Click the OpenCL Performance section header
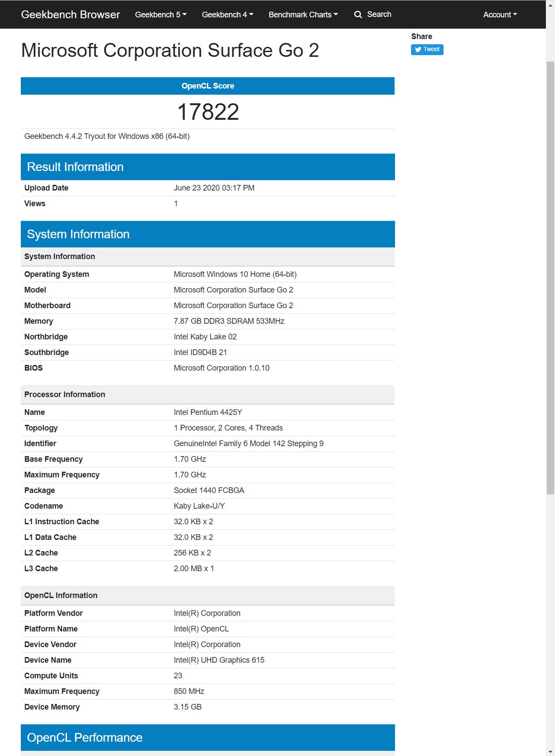 [x=208, y=737]
